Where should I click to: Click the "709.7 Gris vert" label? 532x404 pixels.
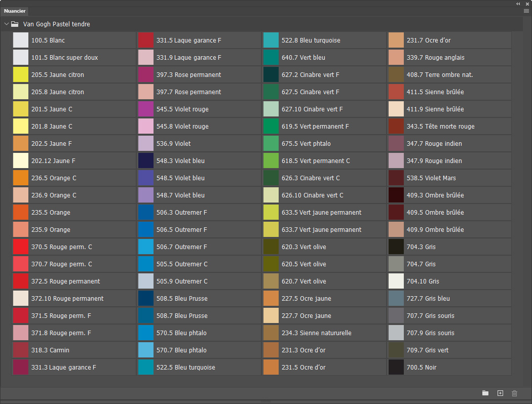428,350
